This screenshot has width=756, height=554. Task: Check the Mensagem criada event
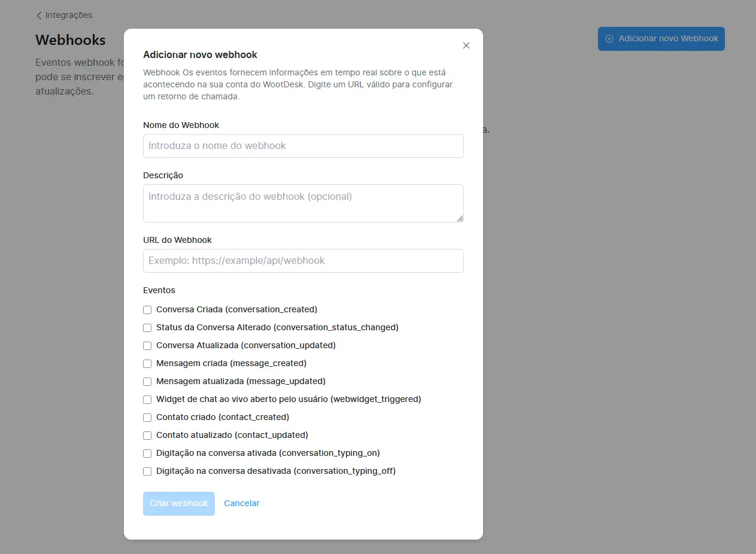[x=147, y=364]
